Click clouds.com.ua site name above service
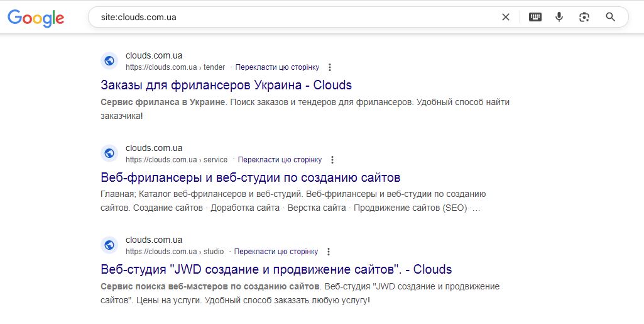Viewport: 644px width, 324px height. tap(154, 148)
